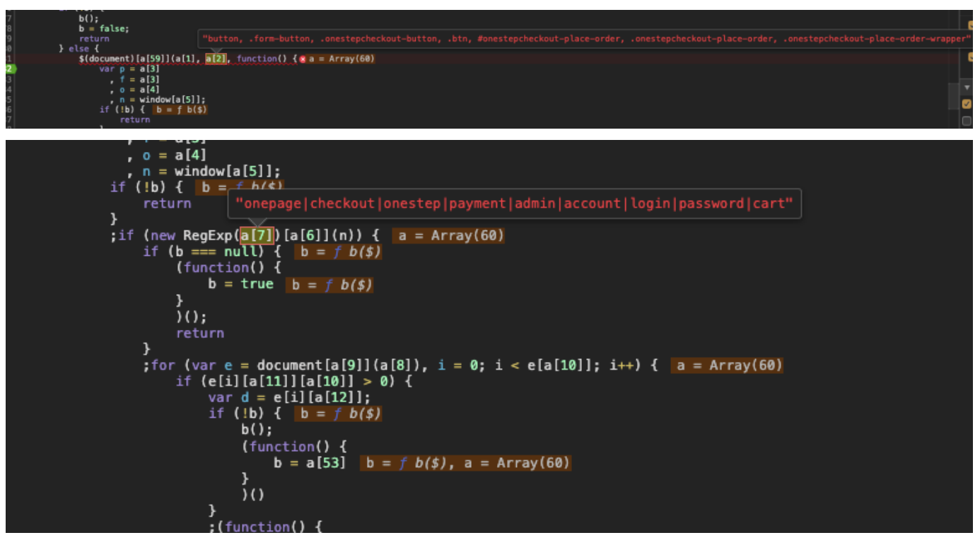Click the "onepage|checkout|onestep" tooltip string

click(x=515, y=204)
